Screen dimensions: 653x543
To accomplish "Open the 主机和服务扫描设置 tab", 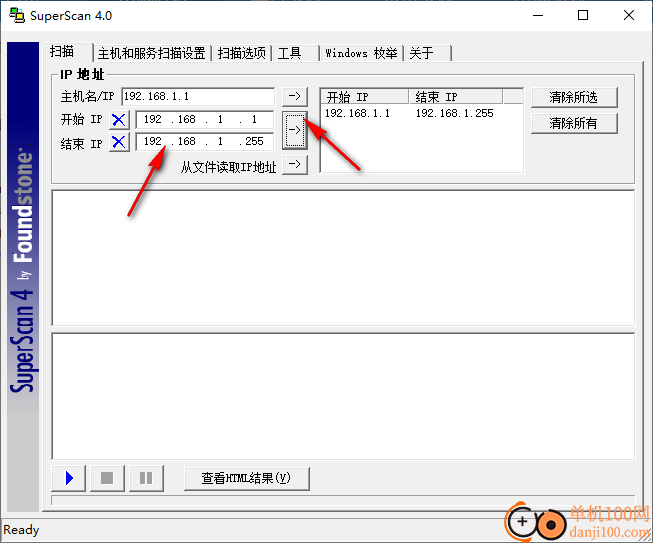I will [x=152, y=53].
